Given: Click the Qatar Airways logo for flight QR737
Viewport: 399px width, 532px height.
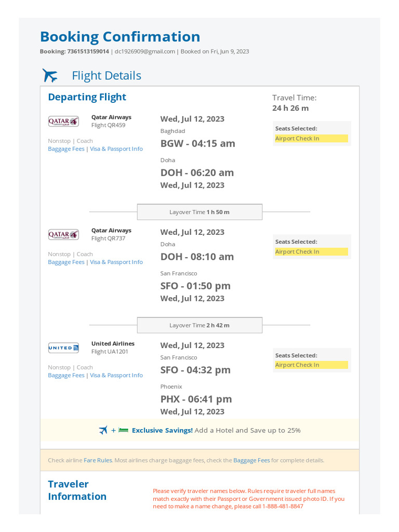Looking at the screenshot, I should 63,234.
